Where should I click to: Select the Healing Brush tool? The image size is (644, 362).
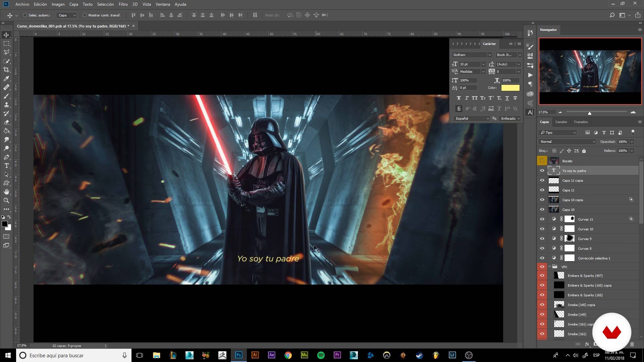(6, 87)
